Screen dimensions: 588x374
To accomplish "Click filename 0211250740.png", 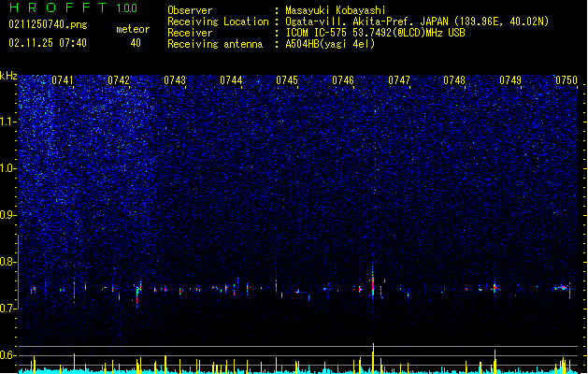I will 48,24.
